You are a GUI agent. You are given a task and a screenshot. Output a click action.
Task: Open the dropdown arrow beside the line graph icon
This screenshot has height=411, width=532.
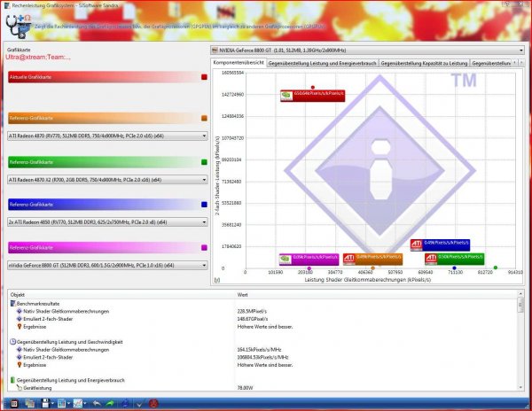coord(85,404)
